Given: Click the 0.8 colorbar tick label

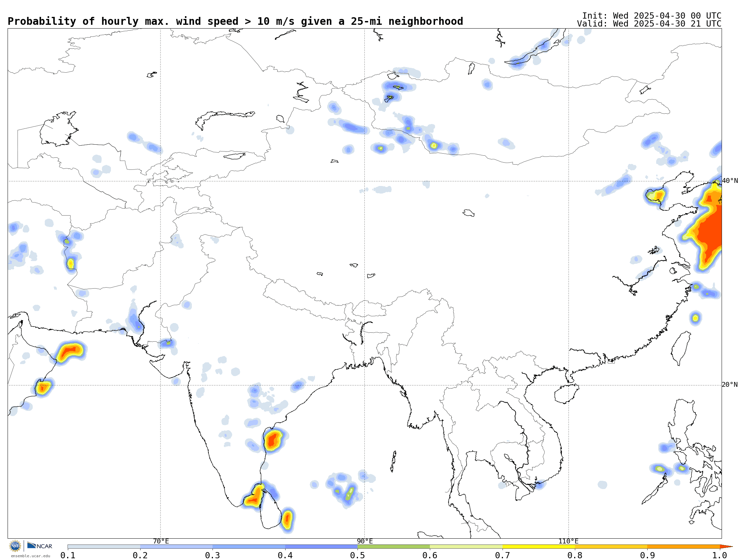Looking at the screenshot, I should 575,555.
